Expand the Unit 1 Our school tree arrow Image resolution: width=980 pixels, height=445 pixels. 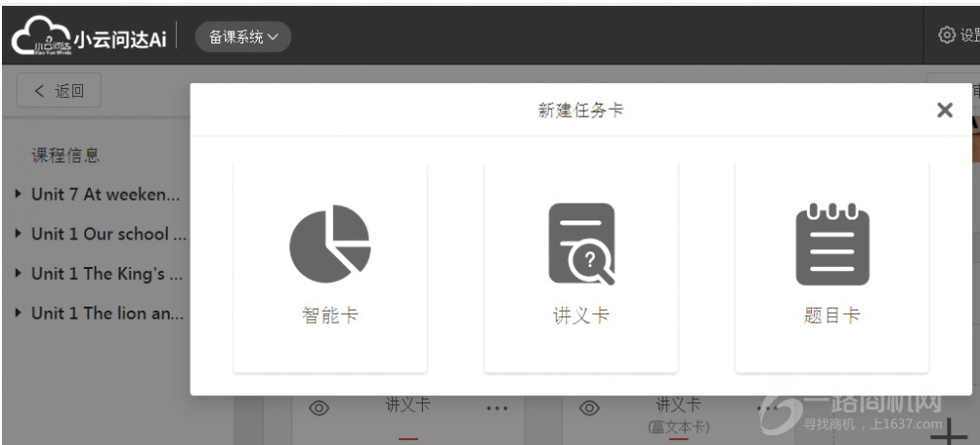[18, 233]
